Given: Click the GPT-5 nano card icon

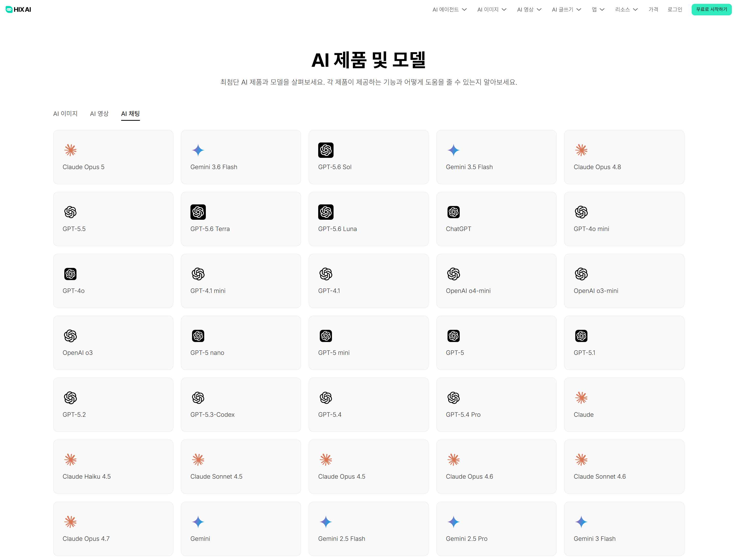Looking at the screenshot, I should (x=198, y=336).
